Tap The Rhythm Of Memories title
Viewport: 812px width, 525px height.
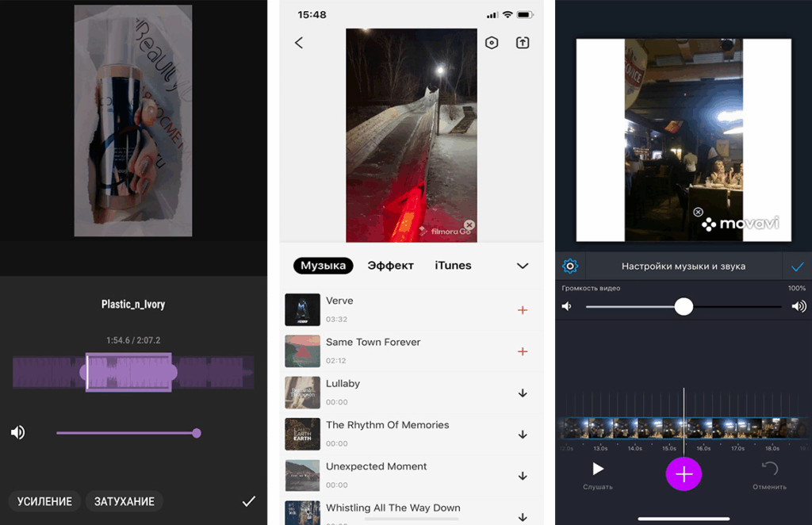point(387,425)
